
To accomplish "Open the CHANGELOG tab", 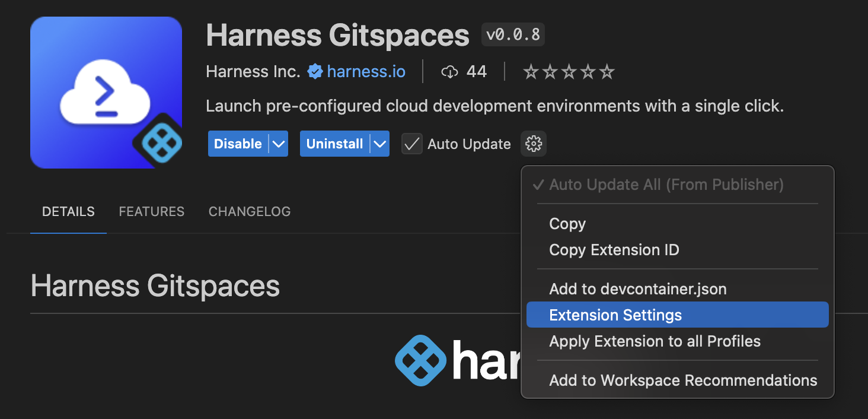I will click(249, 212).
